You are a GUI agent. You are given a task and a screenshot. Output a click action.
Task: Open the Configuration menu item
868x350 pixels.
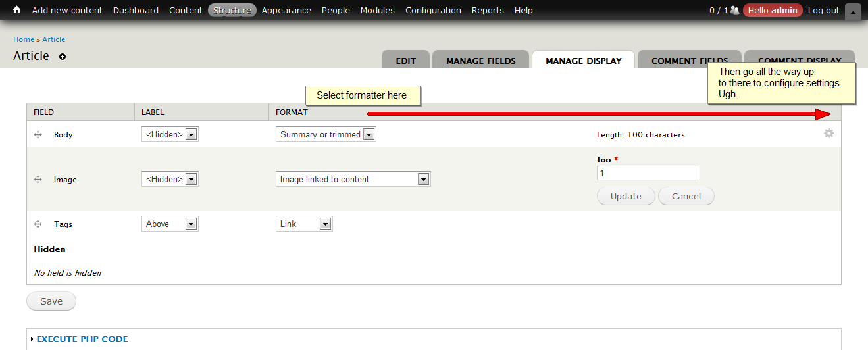pos(433,10)
